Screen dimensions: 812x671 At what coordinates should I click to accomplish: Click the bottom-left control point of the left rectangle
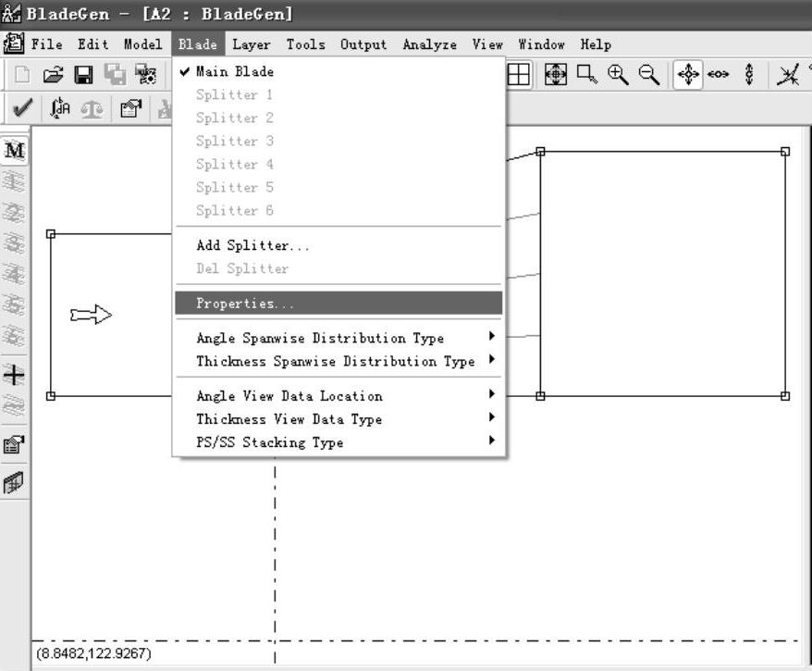(x=51, y=396)
